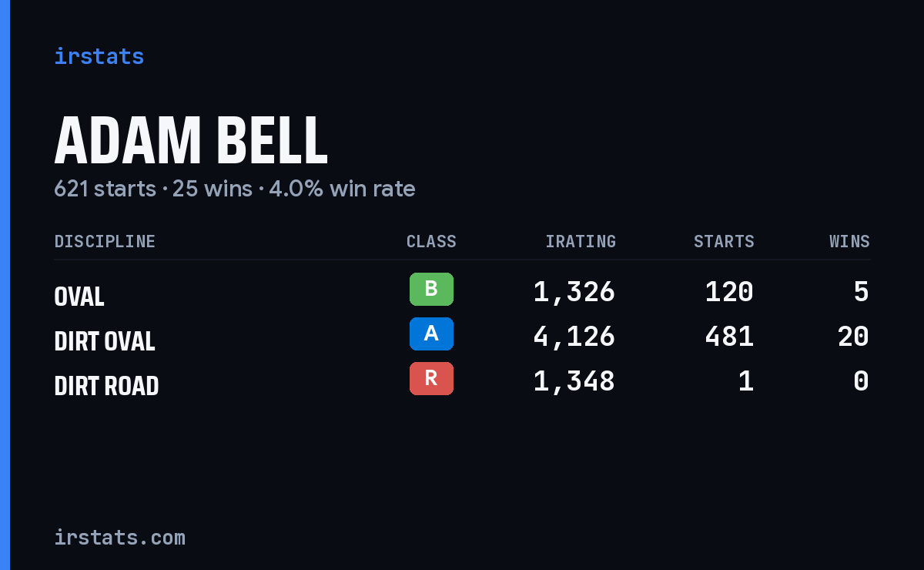Screen dimensions: 924x570
Task: Sort by WINS column header
Action: point(849,242)
